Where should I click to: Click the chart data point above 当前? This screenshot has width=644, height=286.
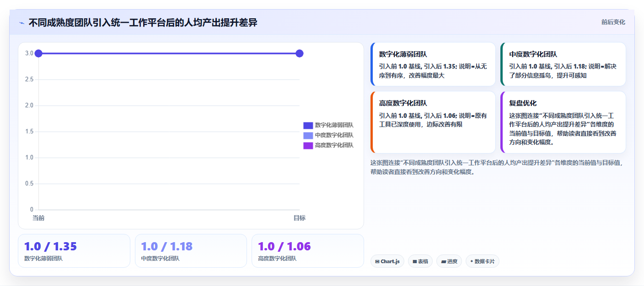pyautogui.click(x=38, y=53)
